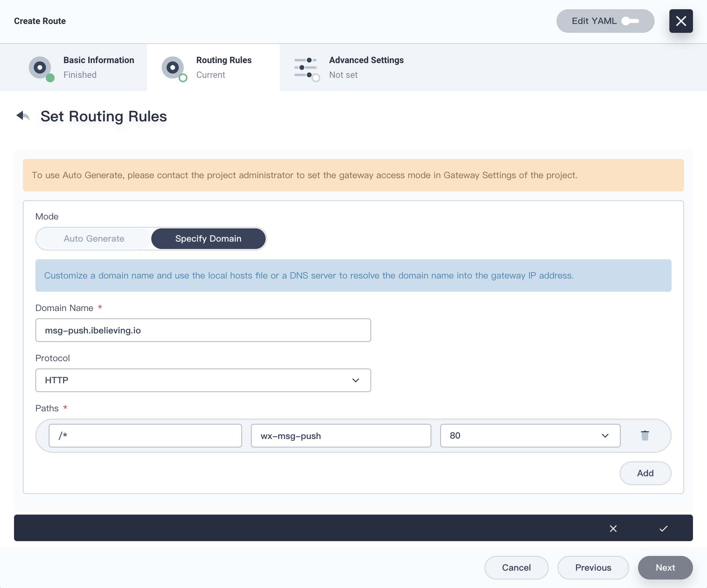This screenshot has height=588, width=707.
Task: Go to the Advanced Settings tab
Action: [349, 68]
